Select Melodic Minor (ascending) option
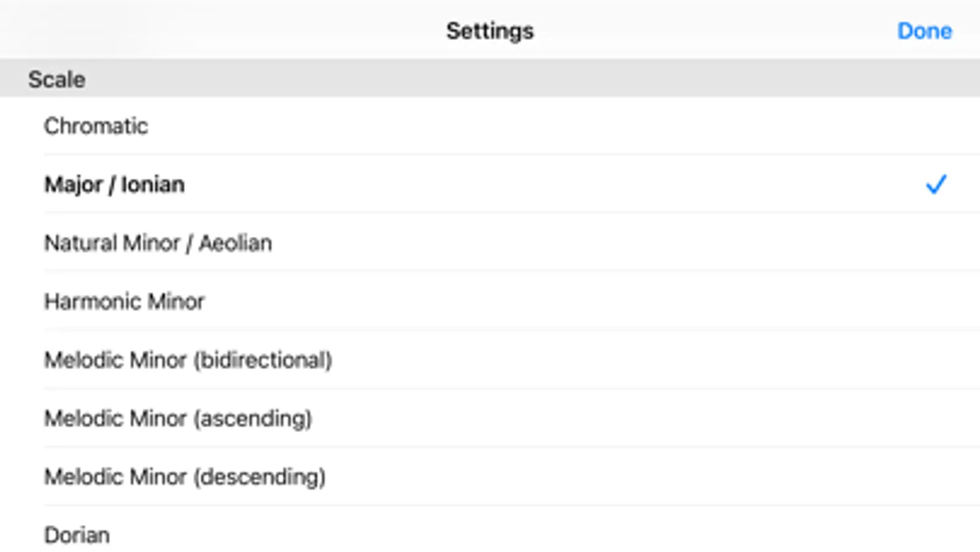Screen dimensions: 980x552 (x=178, y=418)
